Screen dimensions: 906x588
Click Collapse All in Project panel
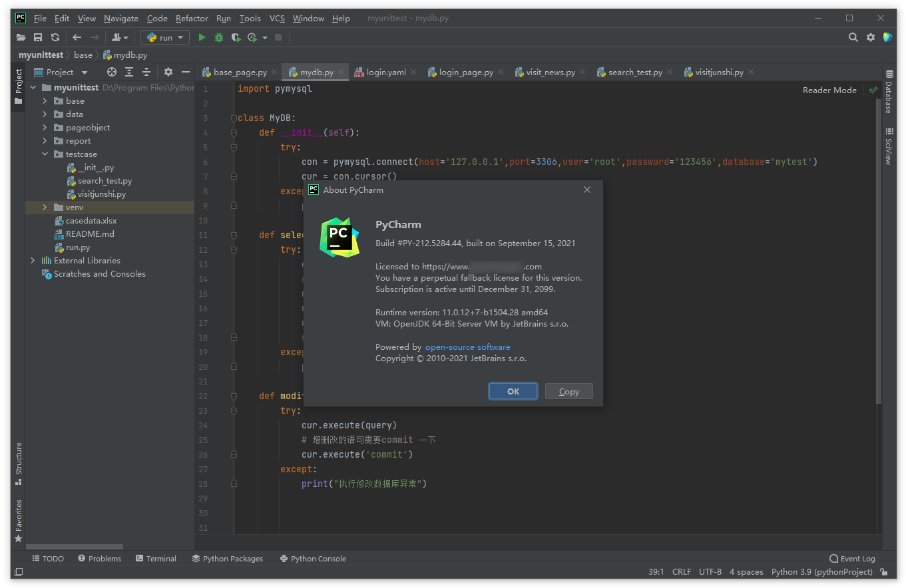pyautogui.click(x=146, y=72)
